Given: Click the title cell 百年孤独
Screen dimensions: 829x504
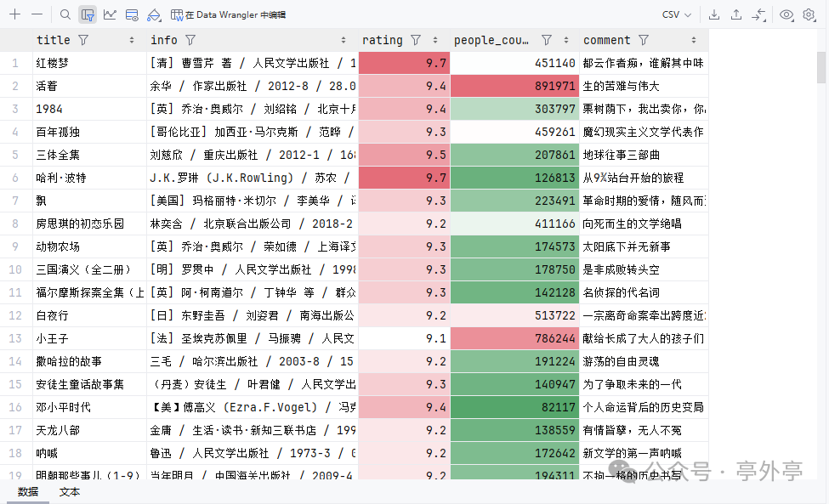Looking at the screenshot, I should [89, 132].
